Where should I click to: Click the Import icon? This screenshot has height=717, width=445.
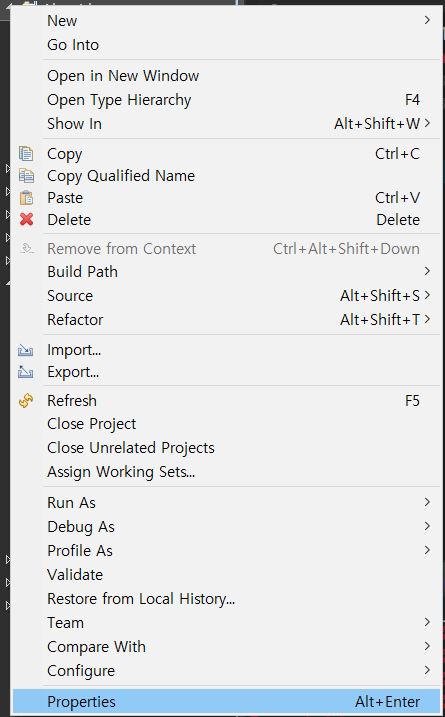[x=26, y=350]
